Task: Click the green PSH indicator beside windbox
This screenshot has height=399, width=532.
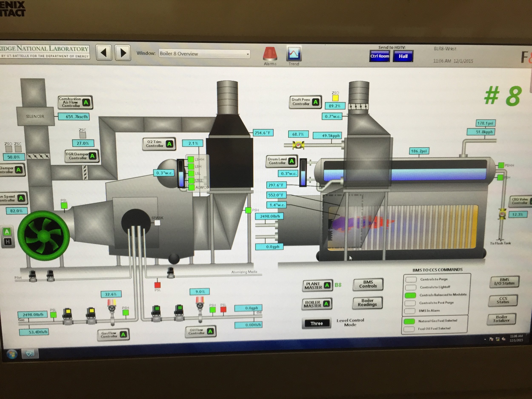Action: (248, 210)
